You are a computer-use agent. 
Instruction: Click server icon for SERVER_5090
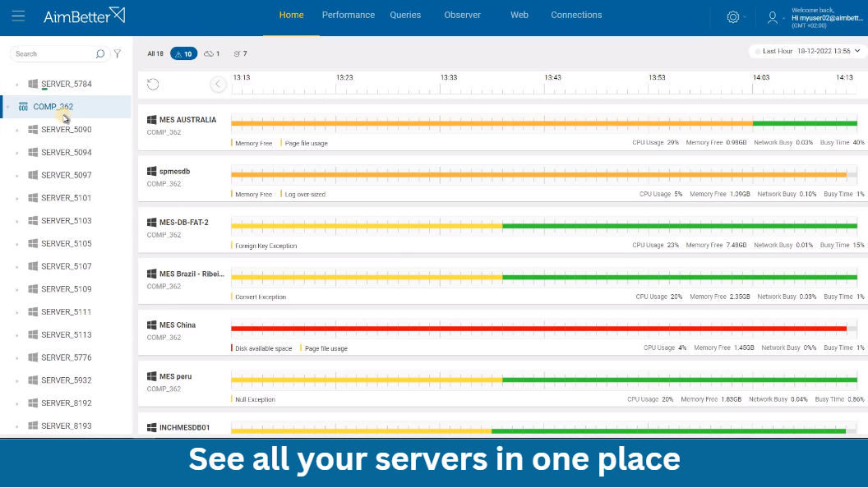tap(33, 130)
